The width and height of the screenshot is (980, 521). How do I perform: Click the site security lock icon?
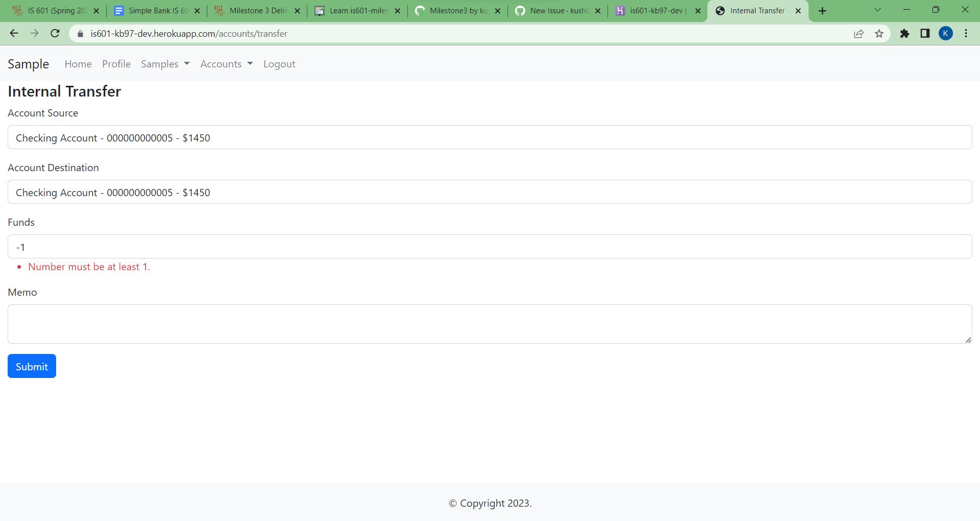(x=80, y=33)
